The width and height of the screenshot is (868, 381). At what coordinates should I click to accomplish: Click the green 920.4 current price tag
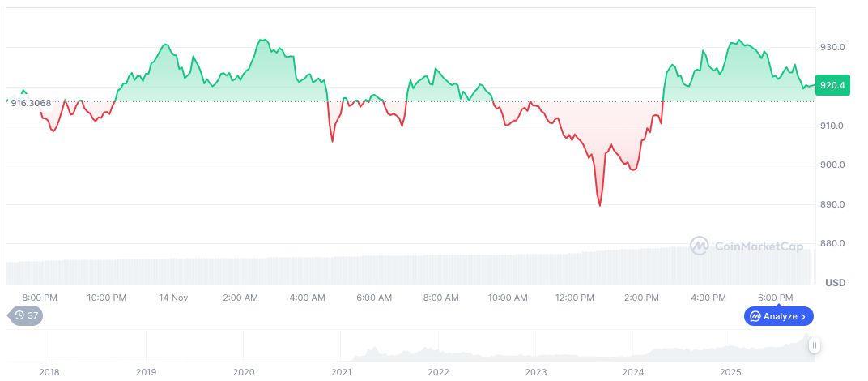[x=832, y=84]
